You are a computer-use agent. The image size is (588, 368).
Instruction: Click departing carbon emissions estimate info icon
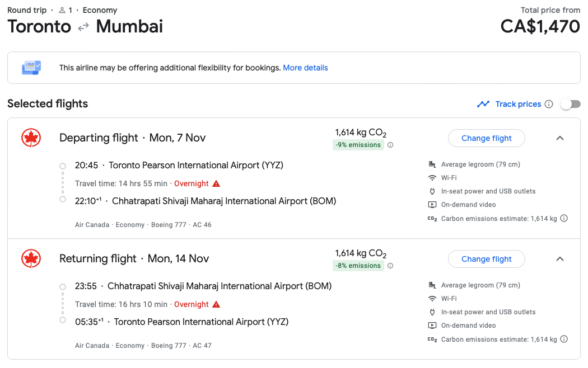coord(564,219)
